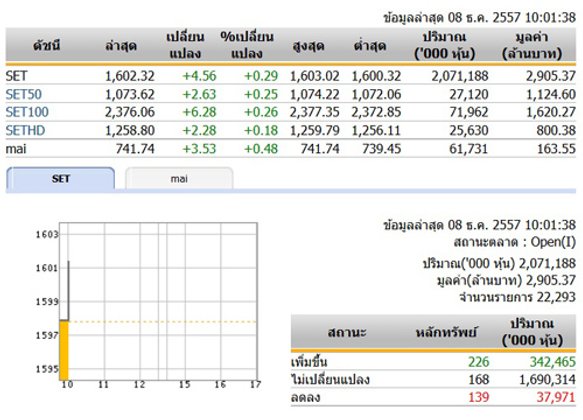The height and width of the screenshot is (420, 583).
Task: Select SET low value 1,600.32
Action: (x=376, y=76)
